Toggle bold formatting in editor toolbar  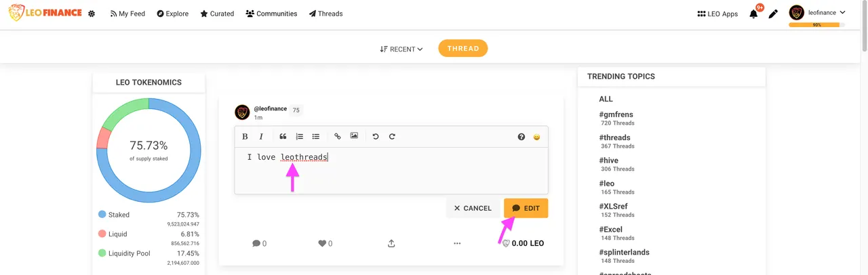(245, 136)
